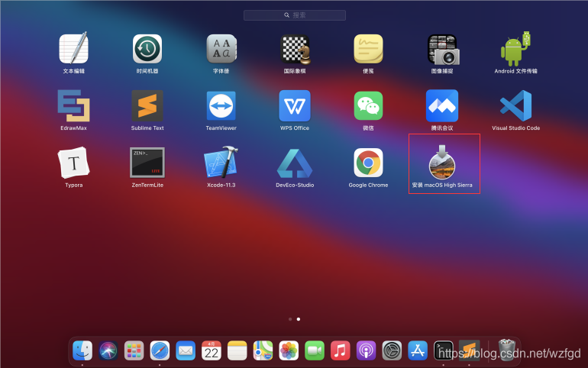Open Finder from the Dock
Screen dimensions: 588x368
click(x=82, y=350)
